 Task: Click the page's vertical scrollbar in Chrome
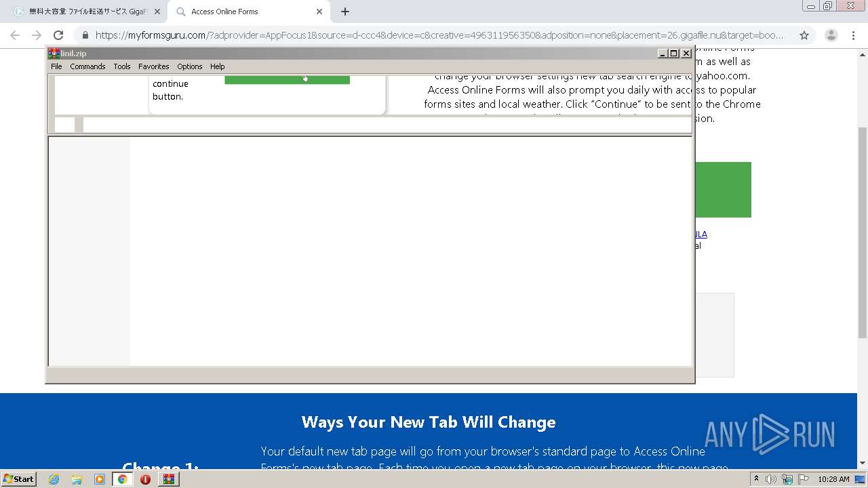tap(863, 232)
